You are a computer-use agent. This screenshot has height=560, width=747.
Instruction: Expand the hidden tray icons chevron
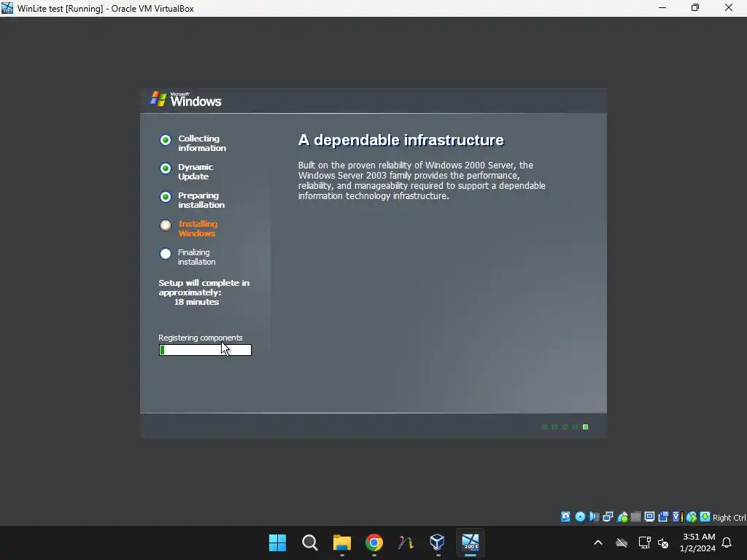point(598,542)
